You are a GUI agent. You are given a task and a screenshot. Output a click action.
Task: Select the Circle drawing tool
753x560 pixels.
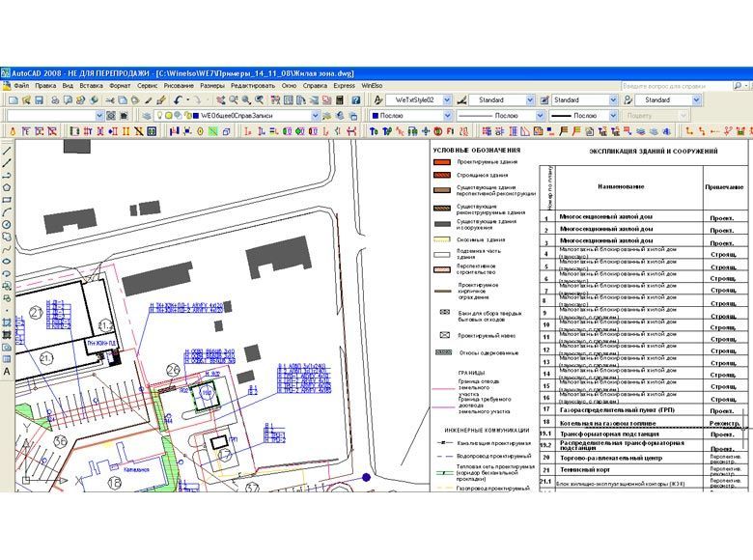coord(7,224)
